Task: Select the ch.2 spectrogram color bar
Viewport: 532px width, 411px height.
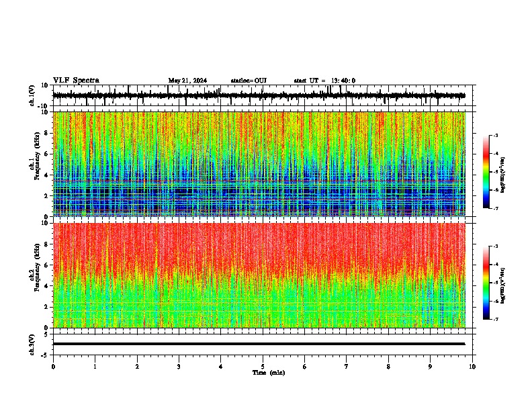Action: 486,283
